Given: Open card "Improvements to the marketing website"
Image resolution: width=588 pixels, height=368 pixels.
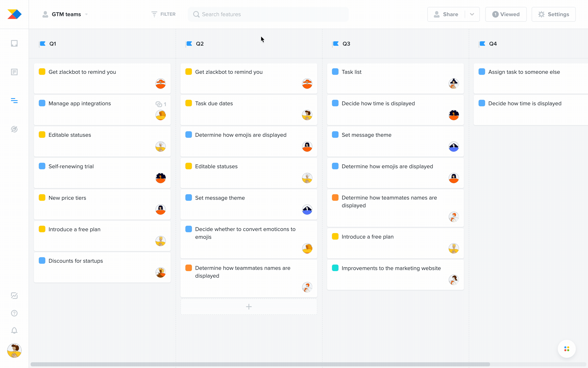Looking at the screenshot, I should [395, 275].
